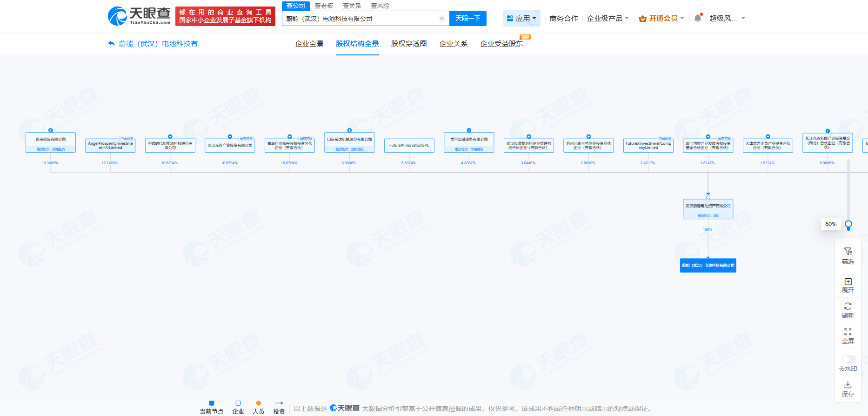Expand the 超级风… user account menu
This screenshot has height=416, width=868.
coord(727,19)
